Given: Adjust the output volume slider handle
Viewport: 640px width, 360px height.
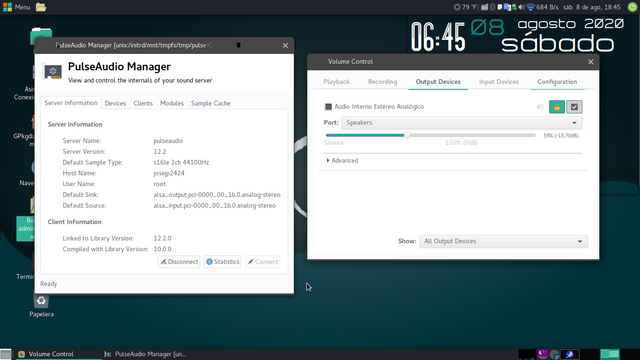Looking at the screenshot, I should 407,135.
